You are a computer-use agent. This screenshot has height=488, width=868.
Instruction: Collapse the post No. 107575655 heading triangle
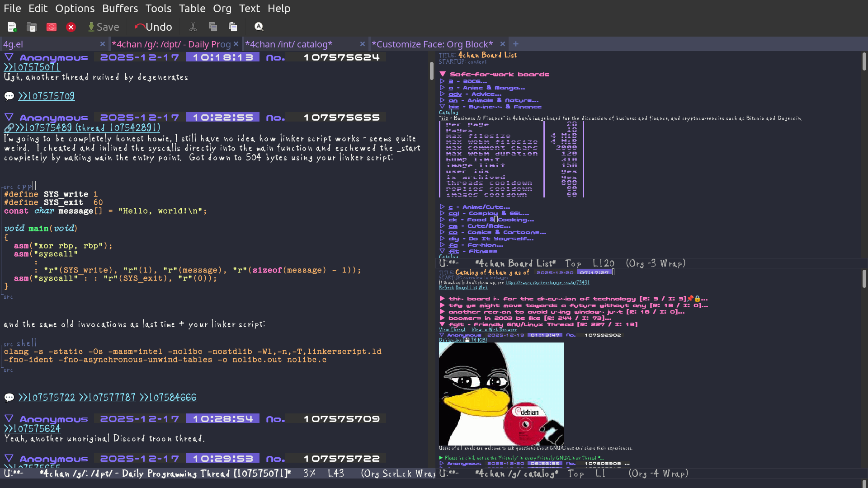point(9,117)
